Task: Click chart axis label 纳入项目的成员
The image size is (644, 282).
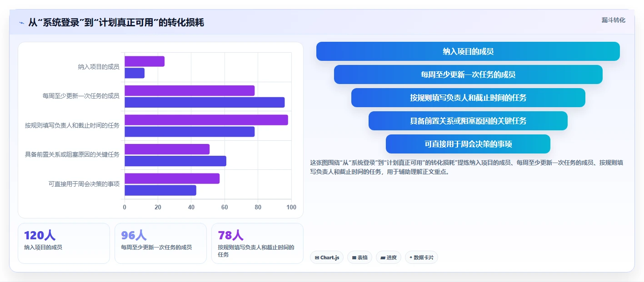Action: [99, 67]
